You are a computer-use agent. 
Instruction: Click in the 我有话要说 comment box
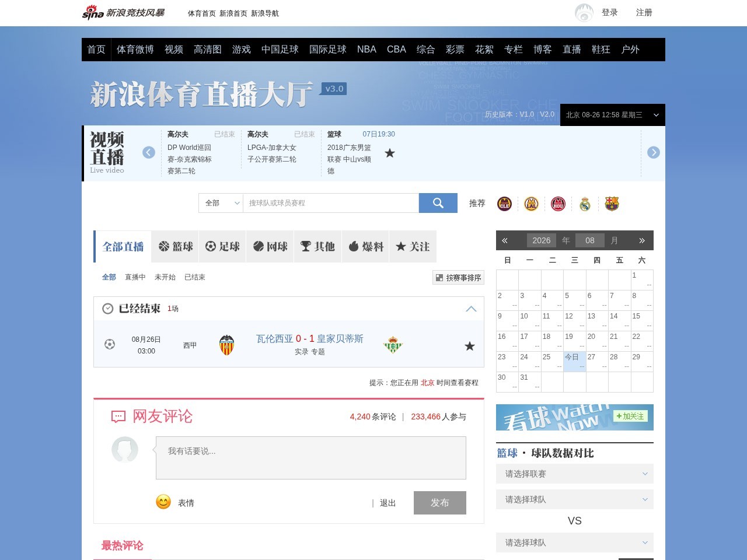pyautogui.click(x=310, y=458)
